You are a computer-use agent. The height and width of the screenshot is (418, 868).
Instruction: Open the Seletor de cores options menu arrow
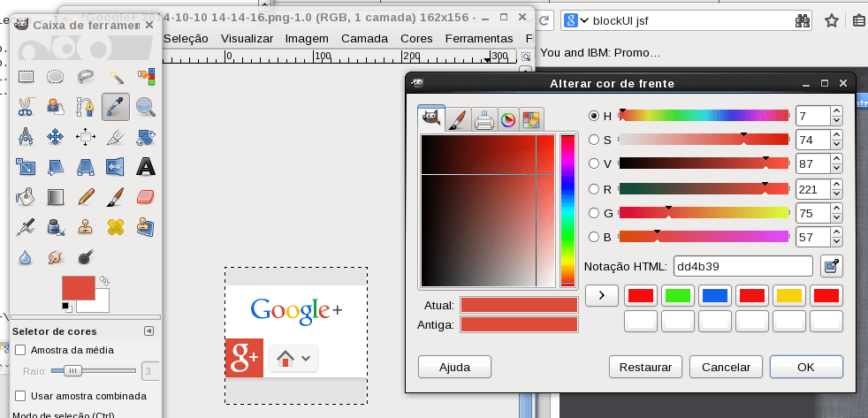tap(148, 331)
